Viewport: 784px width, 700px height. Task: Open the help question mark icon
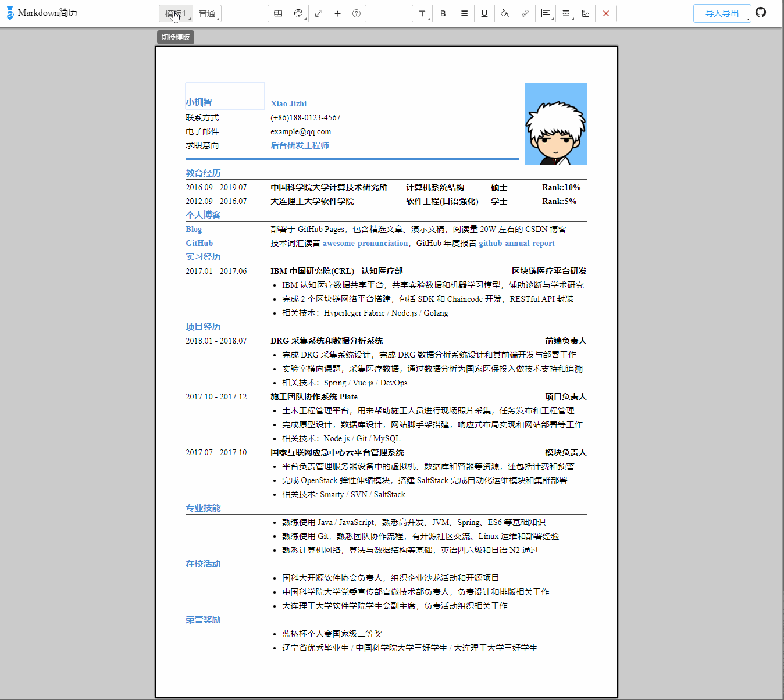point(357,13)
